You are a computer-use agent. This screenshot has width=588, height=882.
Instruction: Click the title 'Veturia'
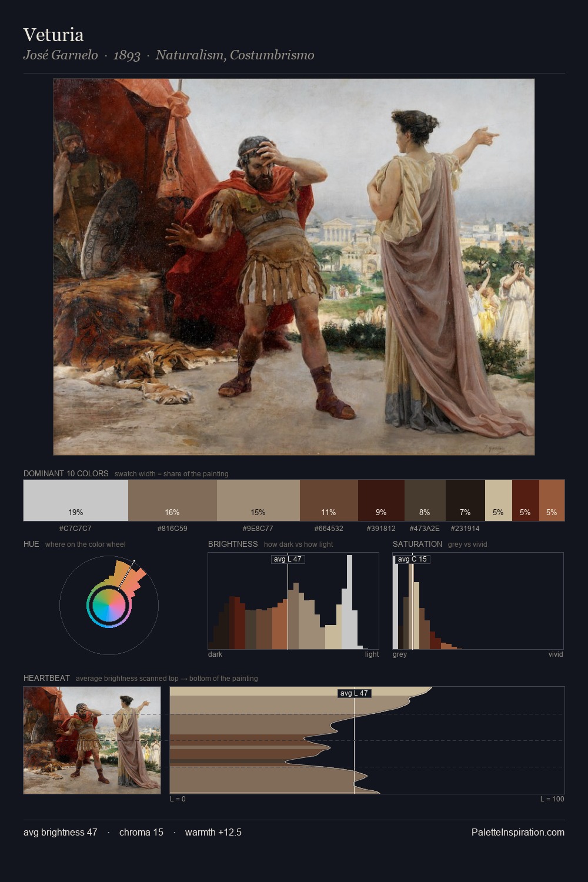coord(54,35)
